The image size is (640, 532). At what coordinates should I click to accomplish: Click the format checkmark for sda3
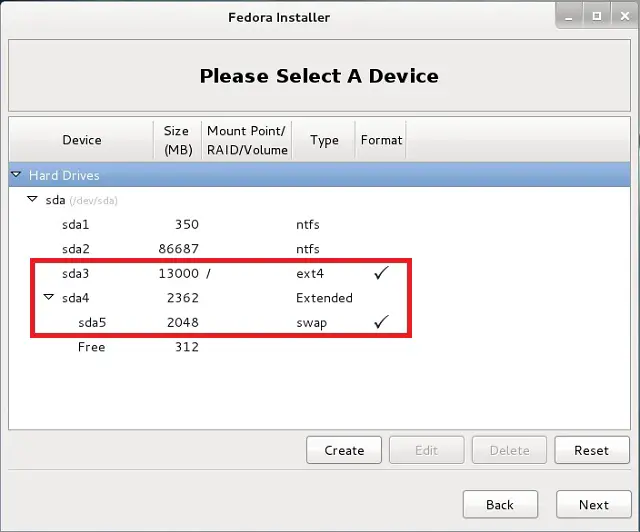(381, 273)
